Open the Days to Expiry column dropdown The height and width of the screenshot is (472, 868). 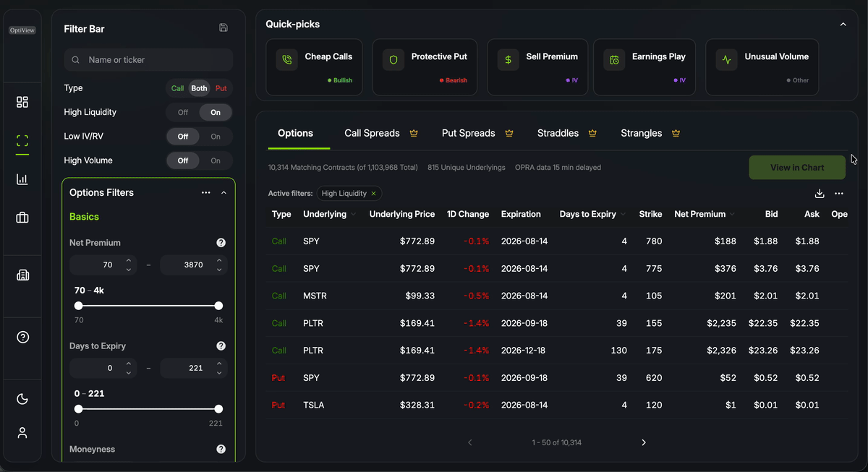tap(624, 215)
